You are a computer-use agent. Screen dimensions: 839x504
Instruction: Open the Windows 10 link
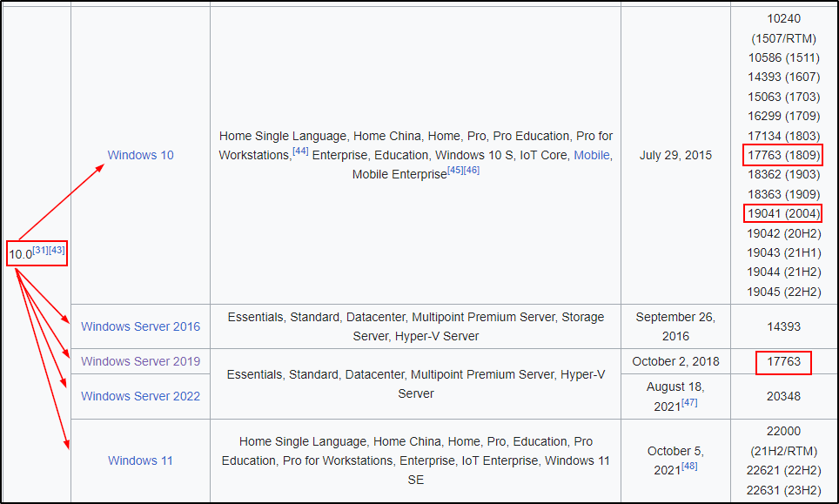pyautogui.click(x=140, y=155)
